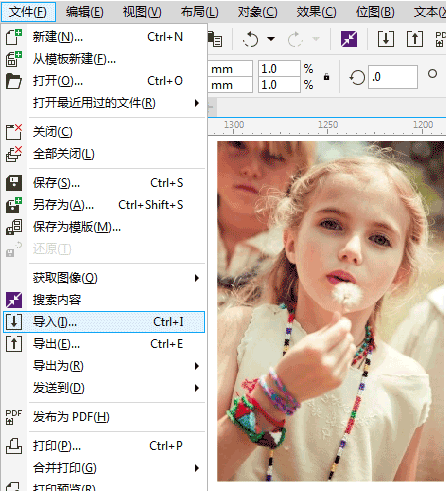Click the lower scale factor 1.0 field
This screenshot has width=446, height=491.
[x=279, y=85]
